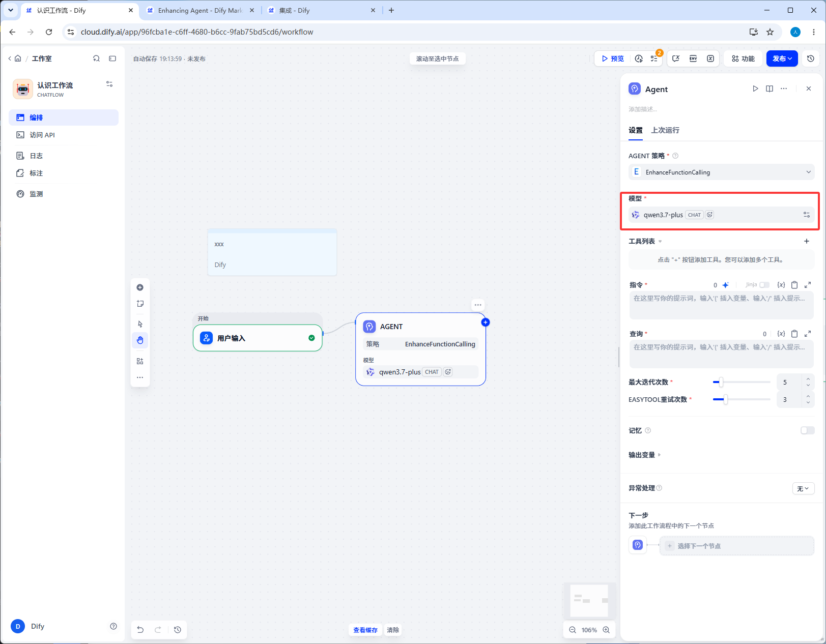
Task: Click 滚动至选中节点 button
Action: tap(438, 58)
